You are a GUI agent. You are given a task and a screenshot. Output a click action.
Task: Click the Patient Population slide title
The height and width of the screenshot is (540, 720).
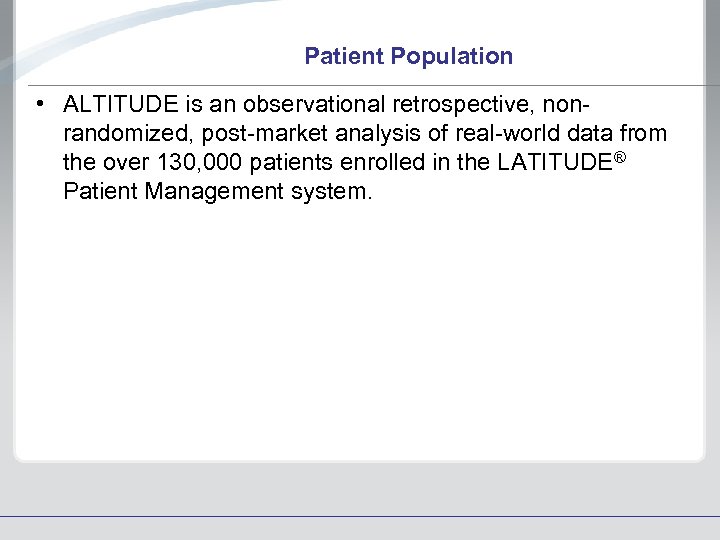coord(408,56)
